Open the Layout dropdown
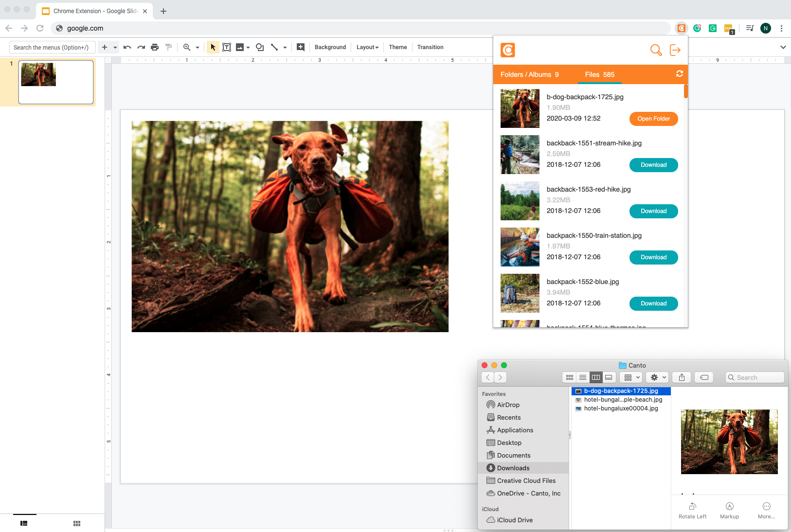The image size is (791, 532). tap(367, 47)
